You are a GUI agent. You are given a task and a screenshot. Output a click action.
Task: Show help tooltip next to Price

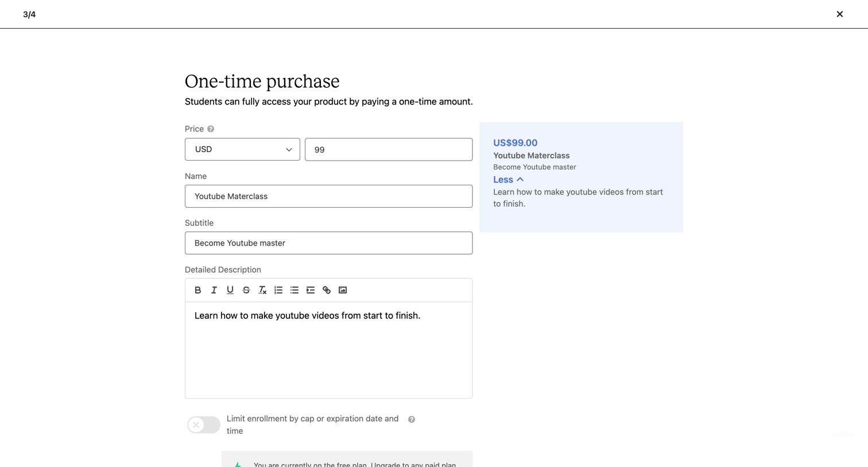[x=211, y=129]
